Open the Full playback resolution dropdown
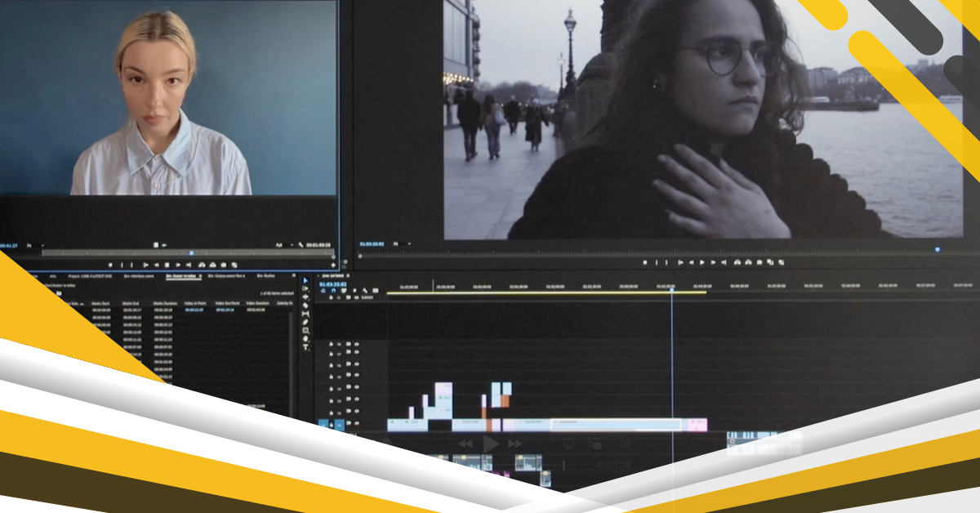Screen dimensions: 980x513 280,244
